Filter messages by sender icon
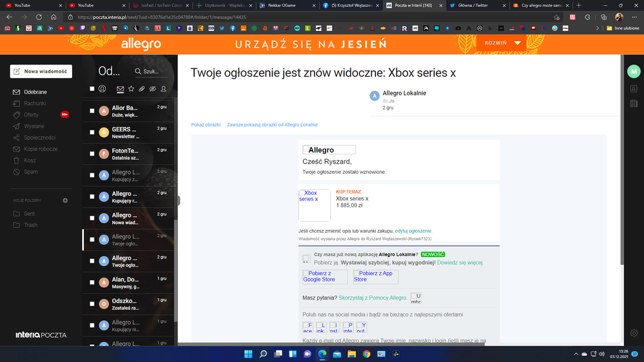 [102, 89]
